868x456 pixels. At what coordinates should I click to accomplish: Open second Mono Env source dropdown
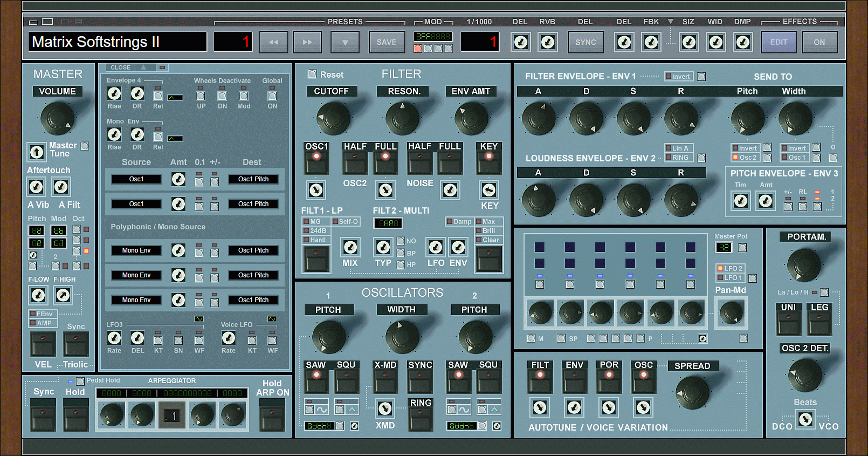(136, 275)
